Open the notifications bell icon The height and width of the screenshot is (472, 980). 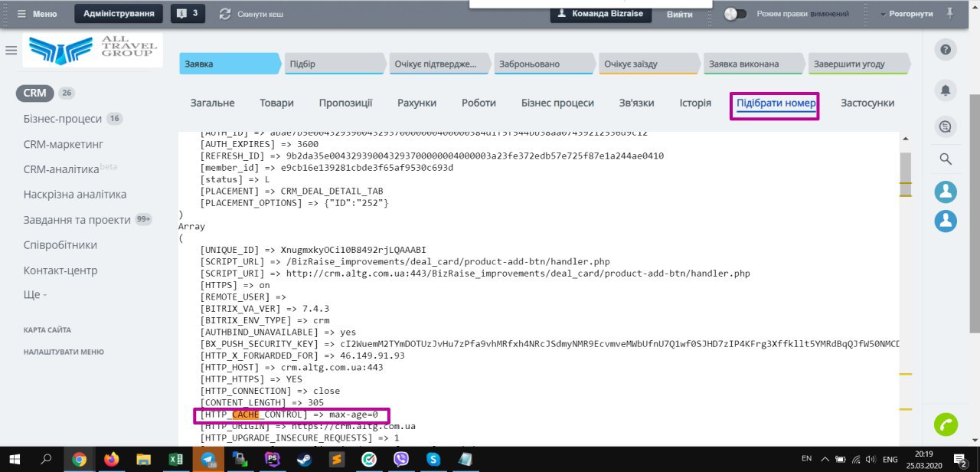coord(946,90)
